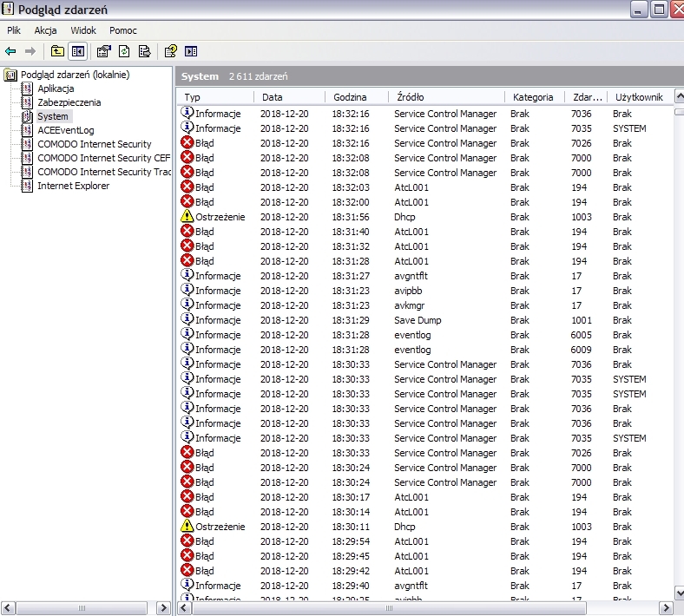Click the error icon at 18:32:03 AtcL001 row

coord(187,187)
